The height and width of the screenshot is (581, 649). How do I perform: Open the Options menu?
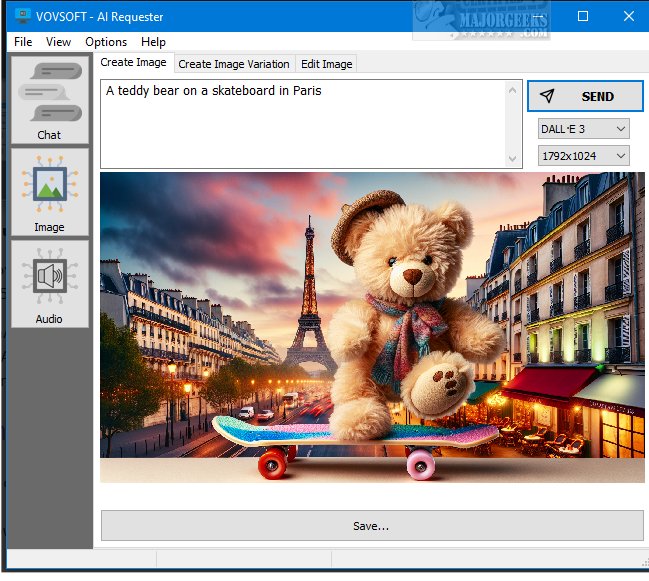(x=106, y=42)
